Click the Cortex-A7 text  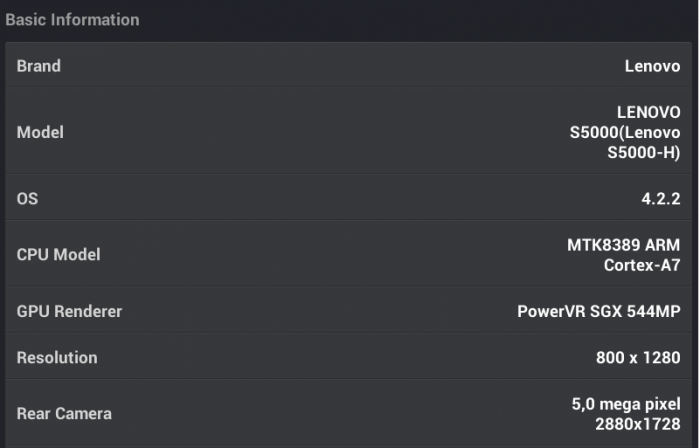[x=641, y=265]
